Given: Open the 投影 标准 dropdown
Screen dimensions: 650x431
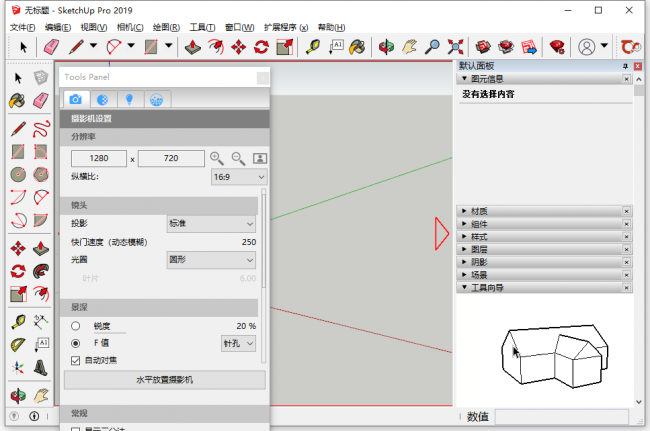Looking at the screenshot, I should click(x=211, y=224).
